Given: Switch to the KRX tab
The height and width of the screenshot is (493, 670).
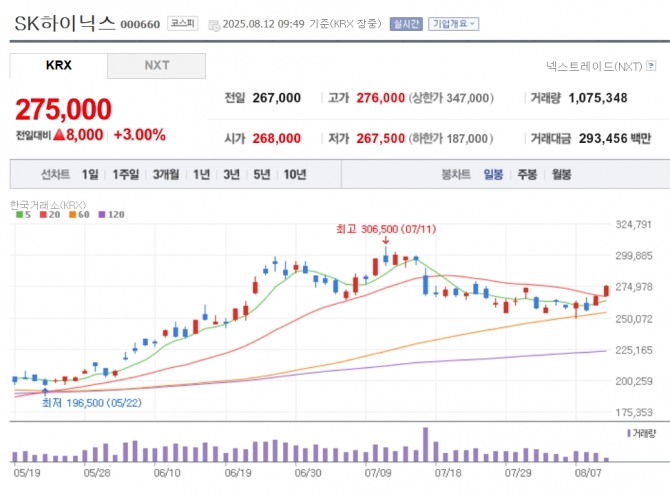Looking at the screenshot, I should point(59,65).
